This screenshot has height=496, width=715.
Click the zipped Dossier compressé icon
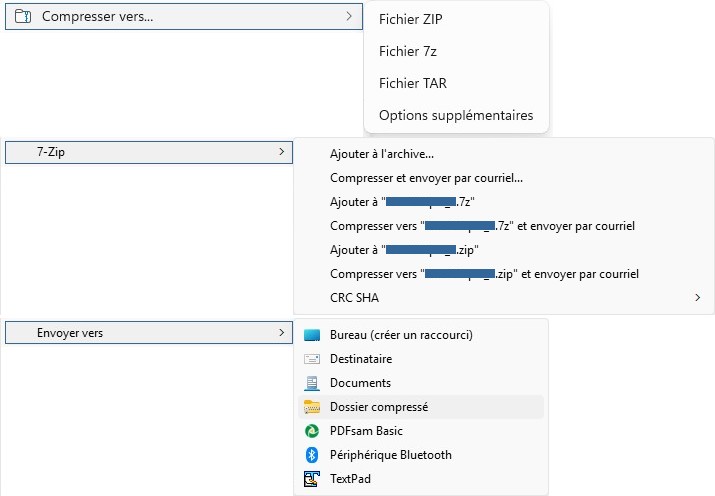pyautogui.click(x=312, y=407)
